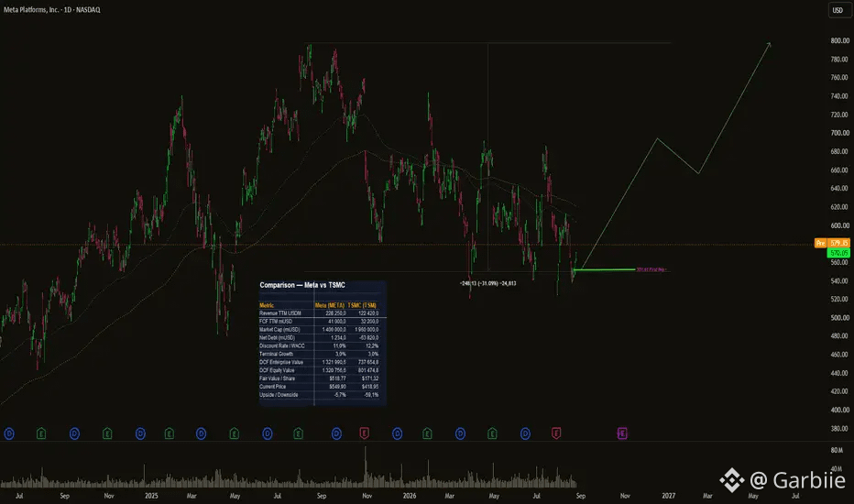Click the Net Debt (mUSD) row label

(278, 338)
